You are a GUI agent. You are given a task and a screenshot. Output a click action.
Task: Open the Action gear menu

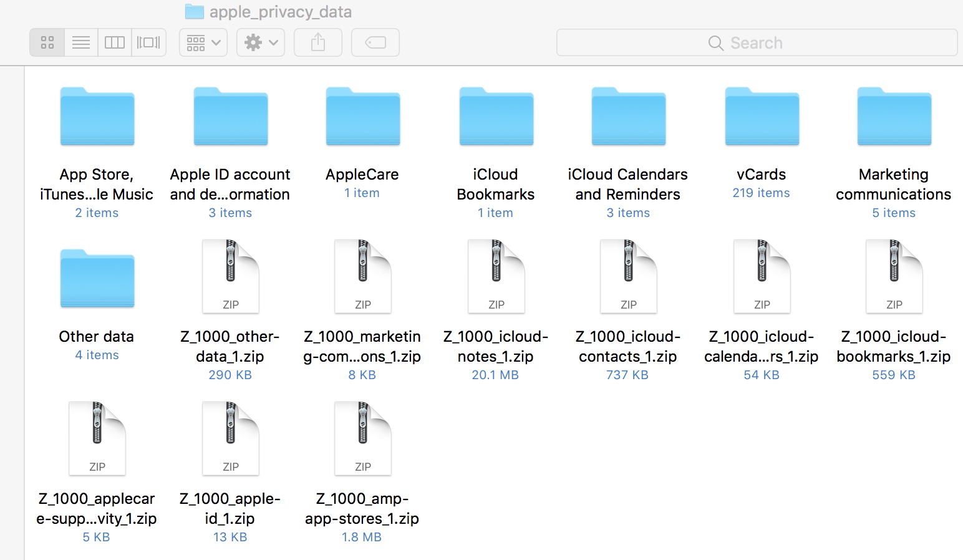click(261, 42)
